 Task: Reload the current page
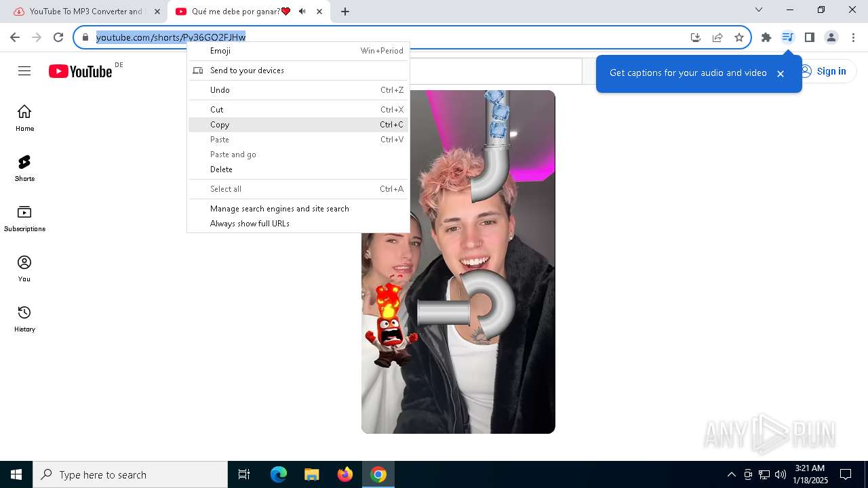click(58, 37)
